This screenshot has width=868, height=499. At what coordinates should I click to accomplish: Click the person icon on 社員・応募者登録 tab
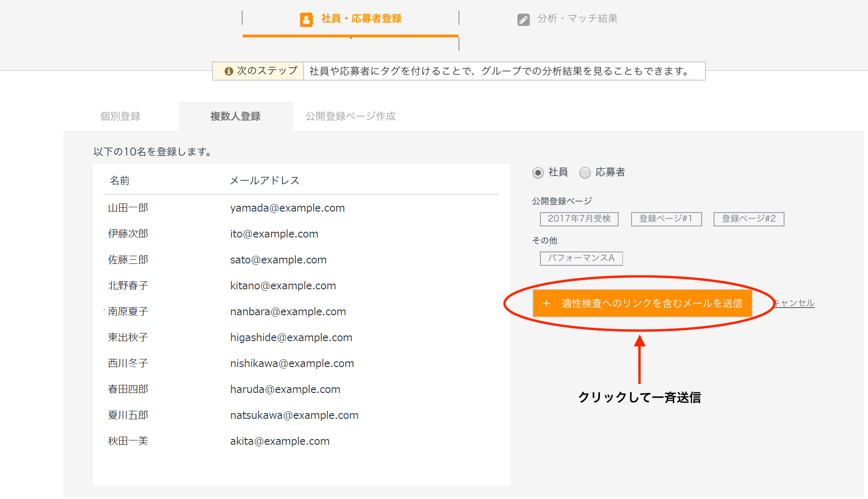click(x=306, y=19)
